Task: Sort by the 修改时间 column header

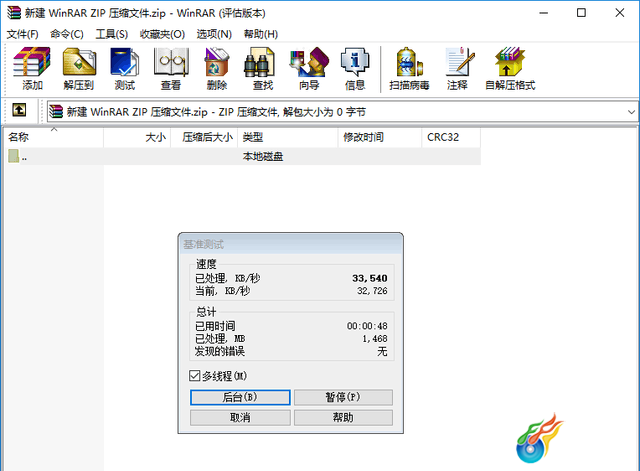Action: click(x=380, y=137)
